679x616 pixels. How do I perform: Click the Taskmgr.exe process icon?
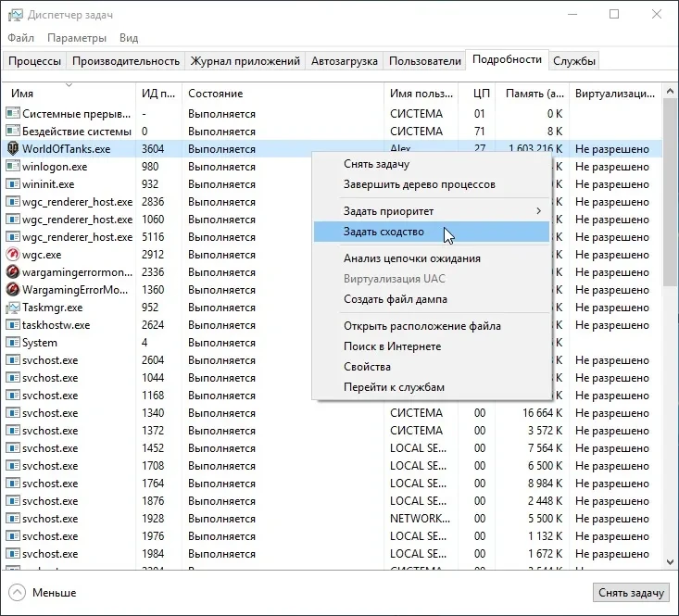coord(13,308)
